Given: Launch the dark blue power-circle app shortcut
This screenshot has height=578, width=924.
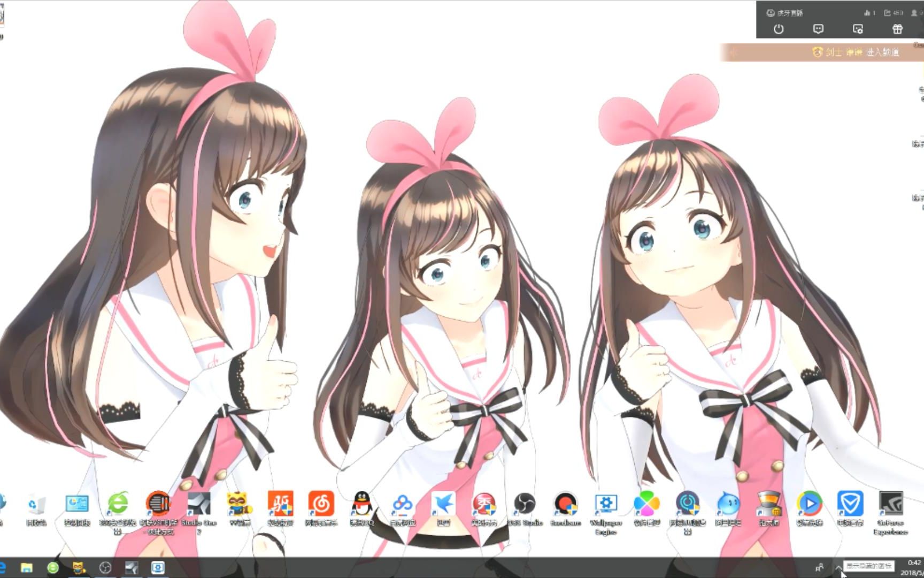Looking at the screenshot, I should point(687,513).
